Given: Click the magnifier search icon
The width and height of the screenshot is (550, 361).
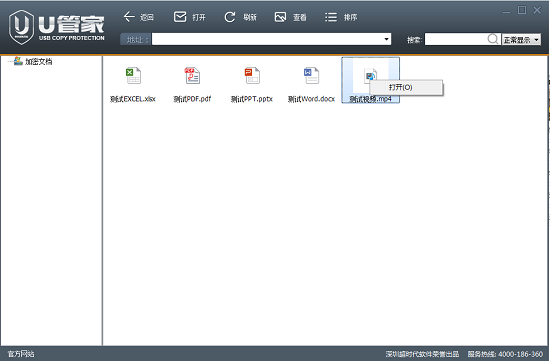Looking at the screenshot, I should pos(493,39).
